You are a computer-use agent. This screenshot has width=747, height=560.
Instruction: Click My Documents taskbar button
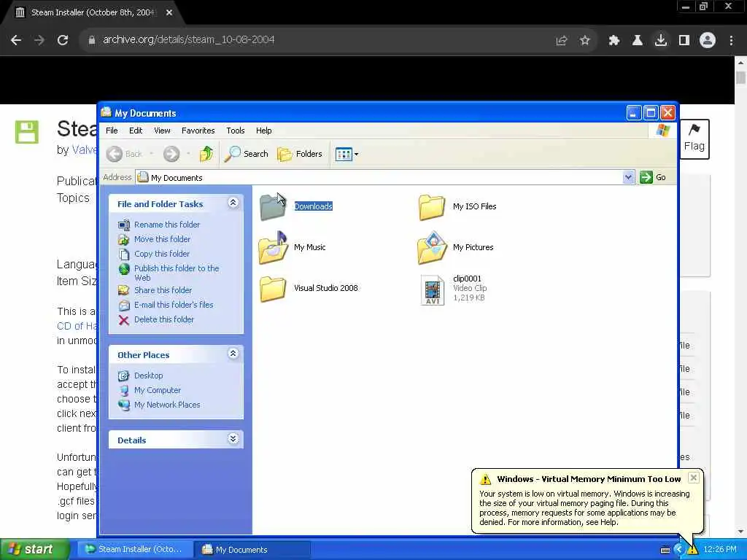[252, 549]
